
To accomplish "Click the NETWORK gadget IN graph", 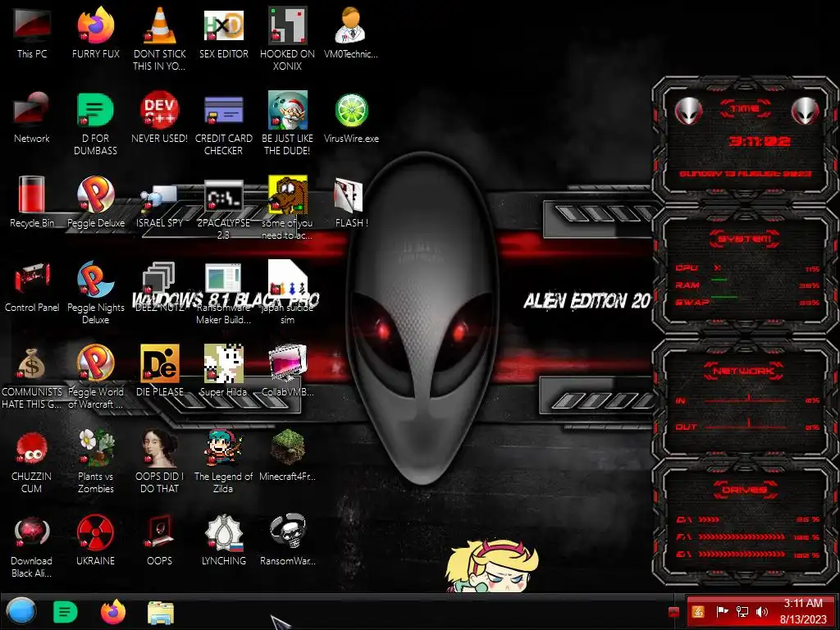I will pyautogui.click(x=746, y=399).
